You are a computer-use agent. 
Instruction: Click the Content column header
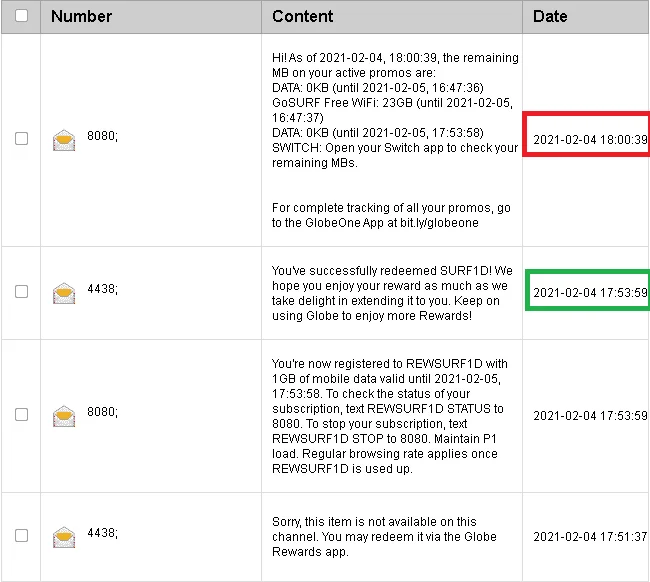302,16
